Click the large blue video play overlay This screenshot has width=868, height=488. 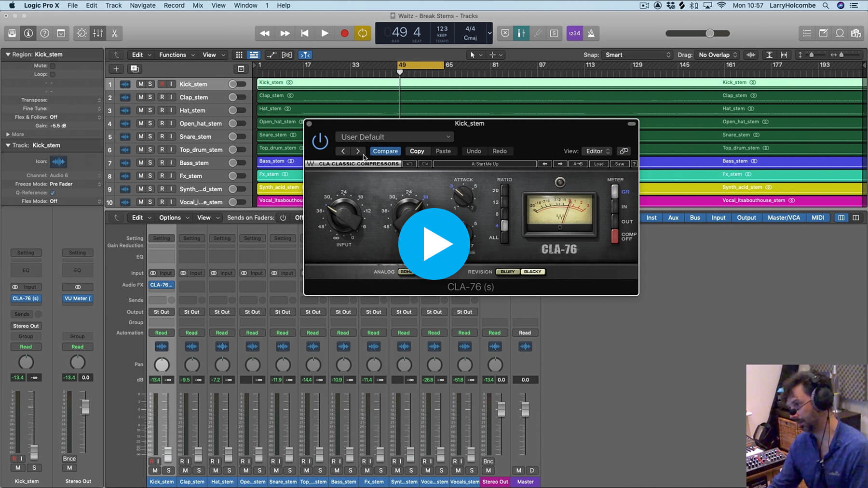point(434,244)
